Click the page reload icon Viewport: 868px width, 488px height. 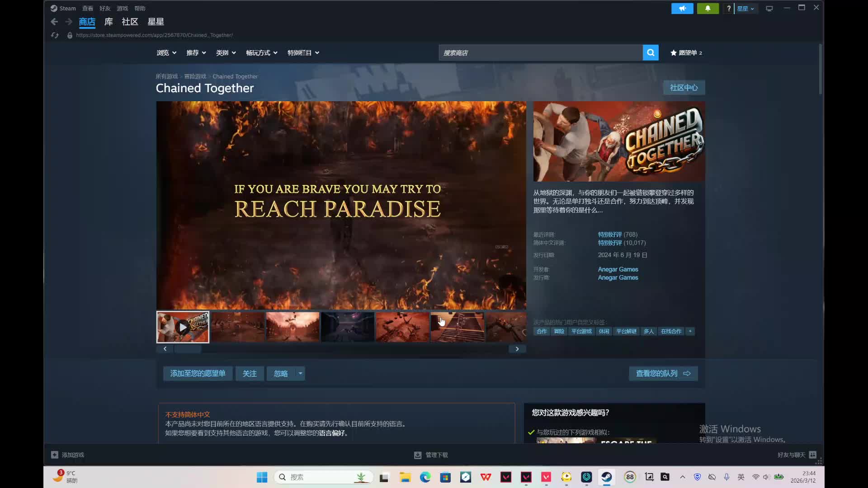[x=55, y=35]
